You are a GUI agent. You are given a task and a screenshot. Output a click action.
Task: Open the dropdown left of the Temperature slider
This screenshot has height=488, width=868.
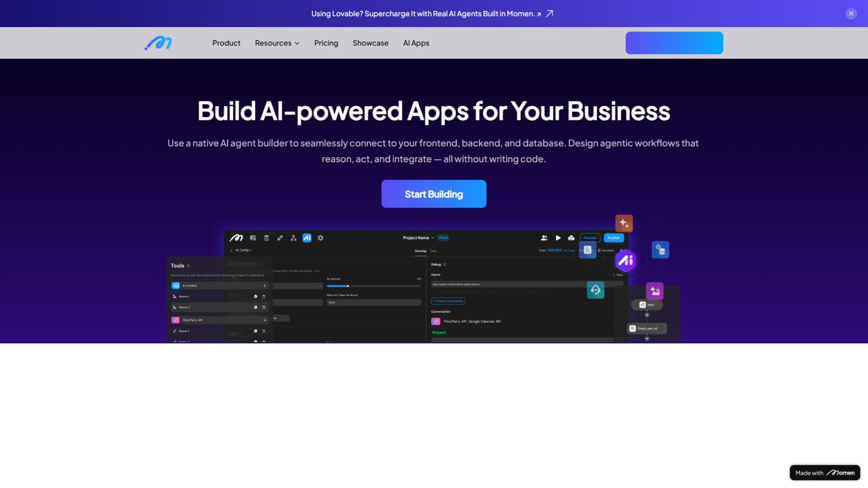(298, 286)
